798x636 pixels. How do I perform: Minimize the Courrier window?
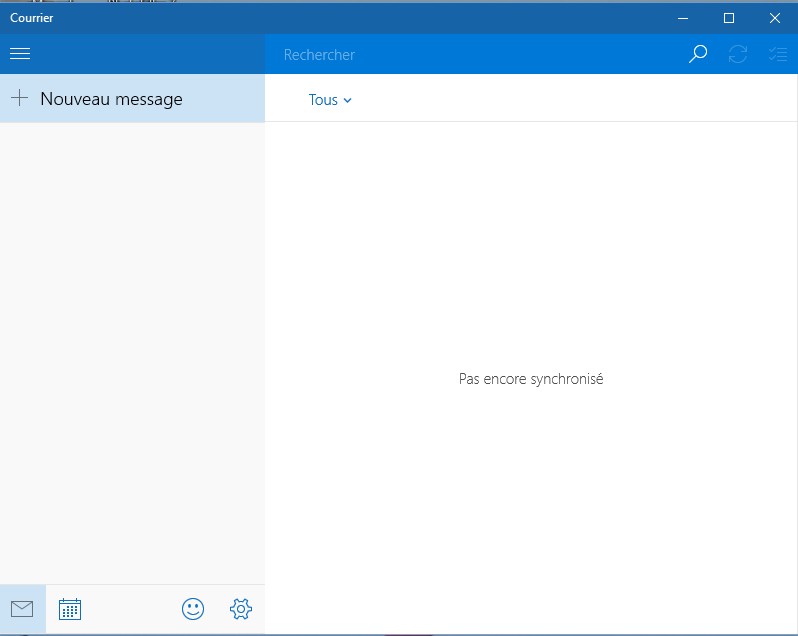pos(682,18)
